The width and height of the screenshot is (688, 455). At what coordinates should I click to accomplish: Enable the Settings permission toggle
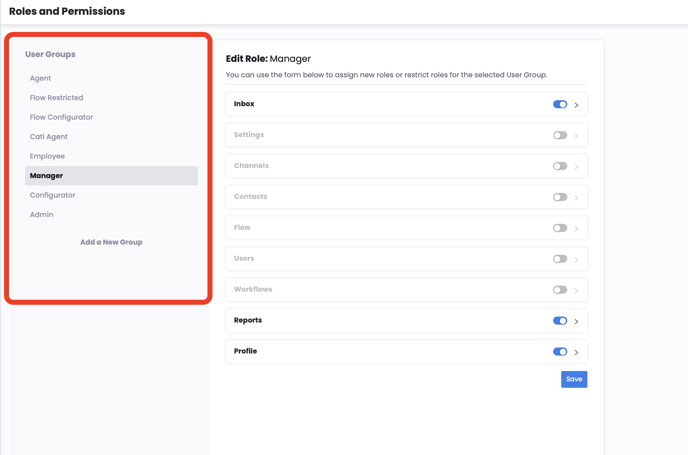click(x=560, y=135)
